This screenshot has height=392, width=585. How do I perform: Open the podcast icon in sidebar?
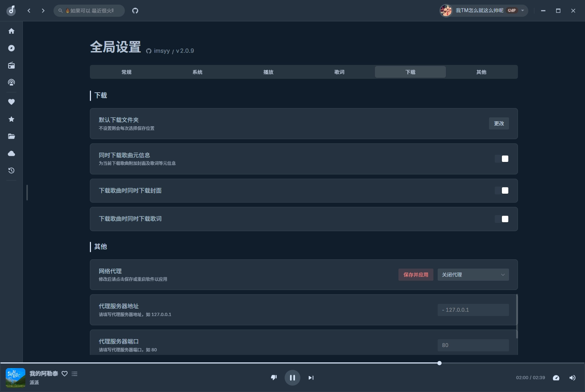pyautogui.click(x=11, y=82)
